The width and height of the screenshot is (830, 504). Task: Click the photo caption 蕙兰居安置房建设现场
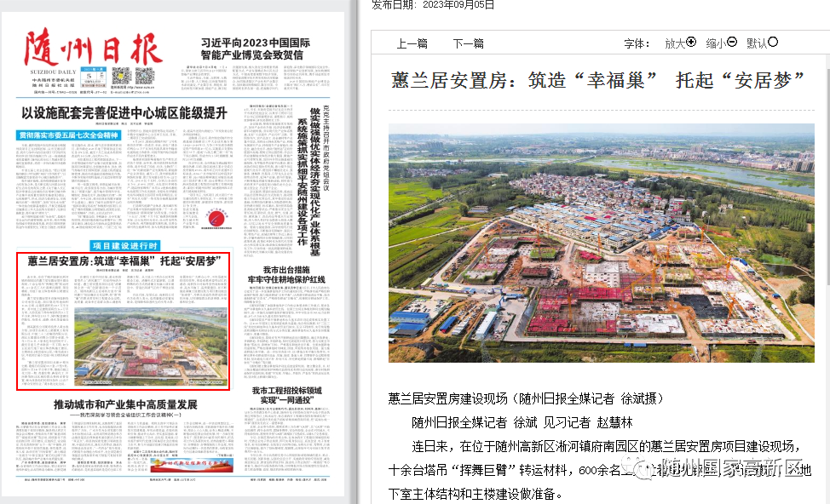pos(526,398)
